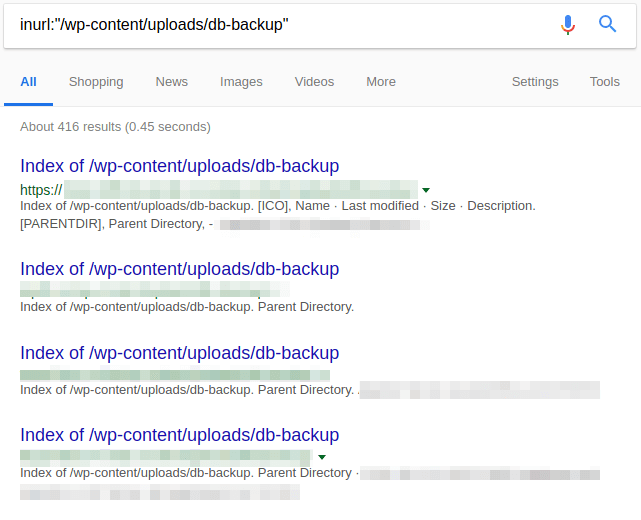Open the Settings menu
Image resolution: width=641 pixels, height=520 pixels.
click(536, 82)
